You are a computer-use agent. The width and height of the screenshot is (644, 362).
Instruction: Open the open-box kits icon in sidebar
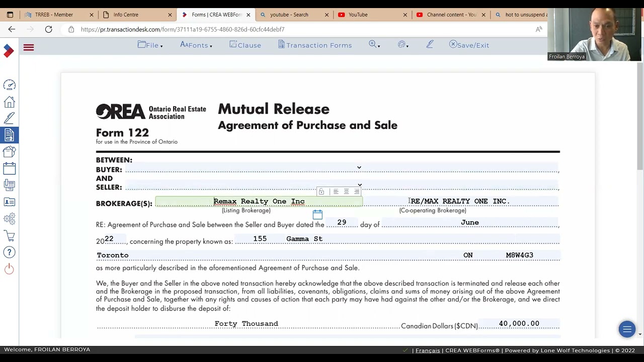pyautogui.click(x=9, y=151)
